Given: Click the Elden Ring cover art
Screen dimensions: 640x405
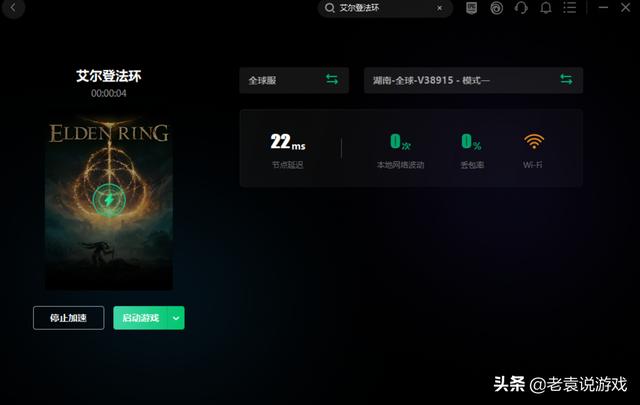Looking at the screenshot, I should pyautogui.click(x=109, y=203).
